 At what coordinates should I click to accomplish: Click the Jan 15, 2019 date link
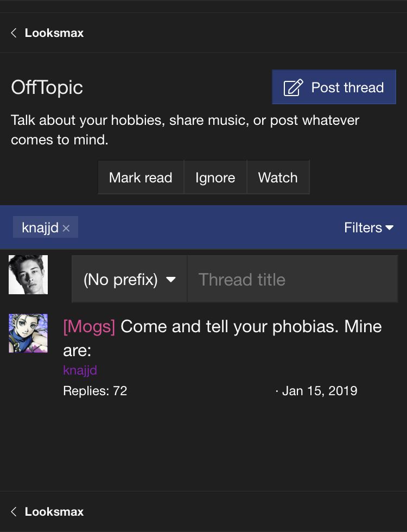[320, 391]
